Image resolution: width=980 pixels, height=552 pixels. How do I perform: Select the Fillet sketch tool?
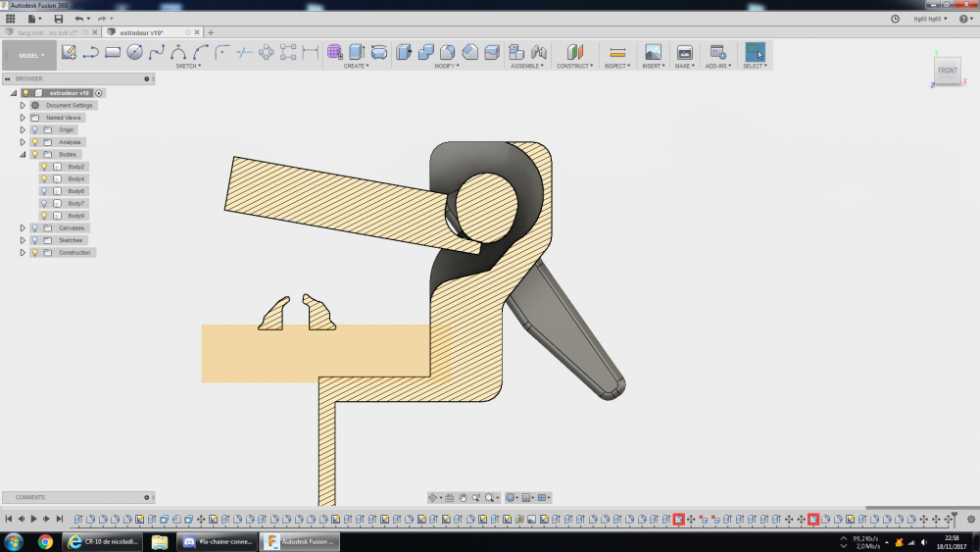coord(222,52)
